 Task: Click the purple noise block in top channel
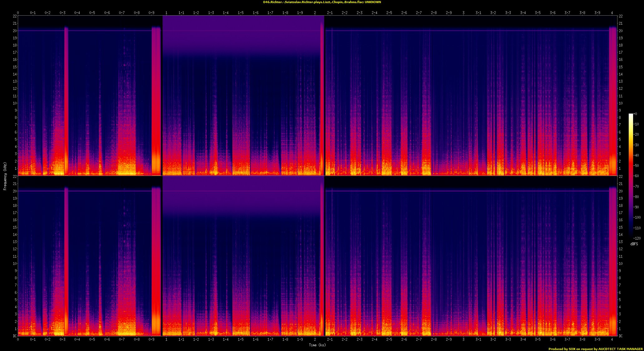(x=243, y=36)
